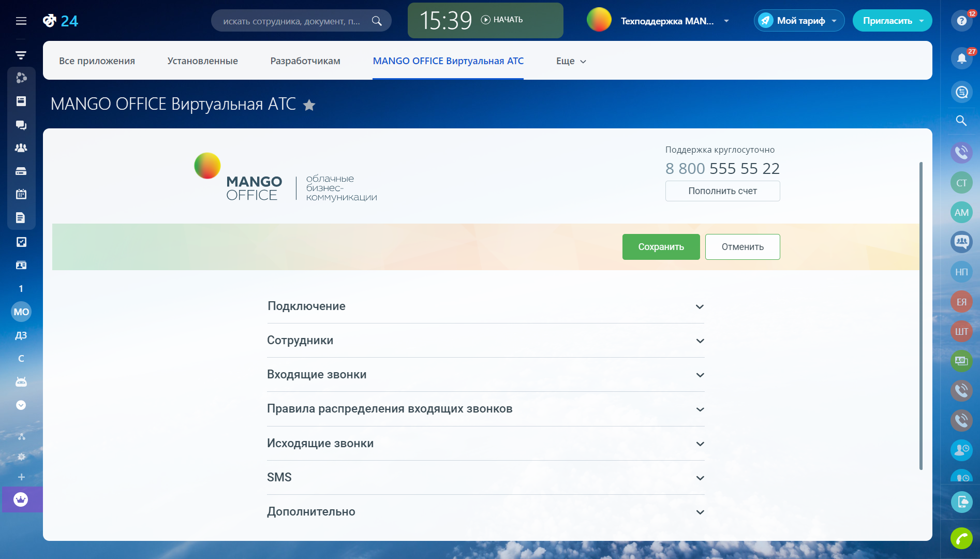
Task: Open the chat messages icon in sidebar
Action: point(21,125)
